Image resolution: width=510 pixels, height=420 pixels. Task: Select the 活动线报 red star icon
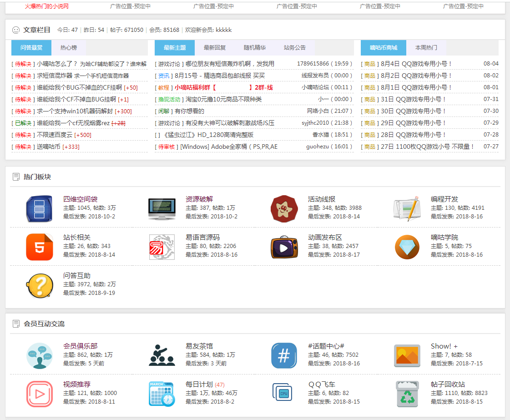click(284, 208)
